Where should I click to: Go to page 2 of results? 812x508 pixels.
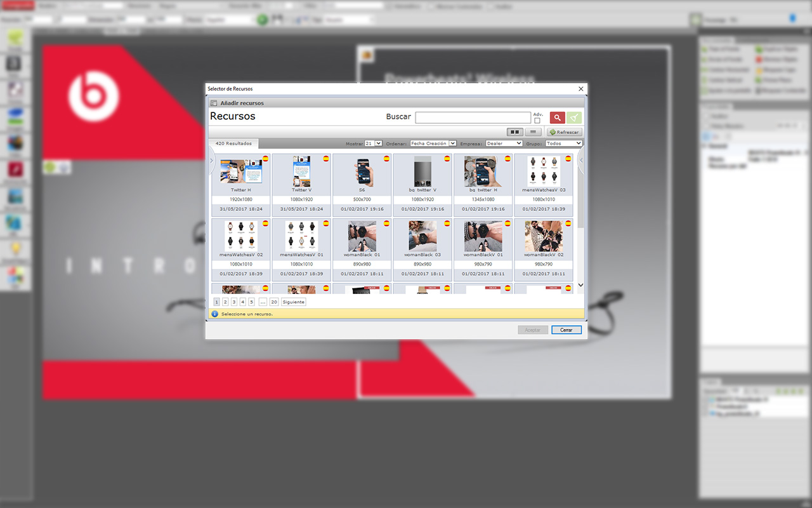(225, 302)
